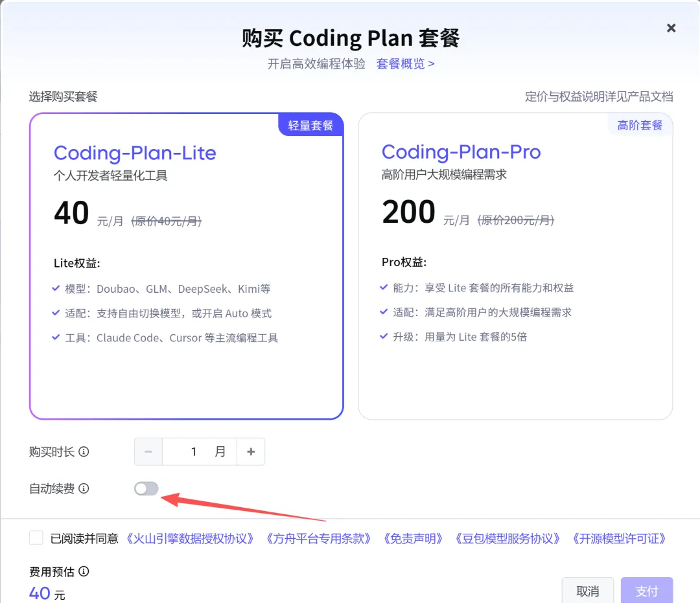Image resolution: width=700 pixels, height=603 pixels.
Task: Click the 选择购买套餐 label
Action: [x=64, y=97]
